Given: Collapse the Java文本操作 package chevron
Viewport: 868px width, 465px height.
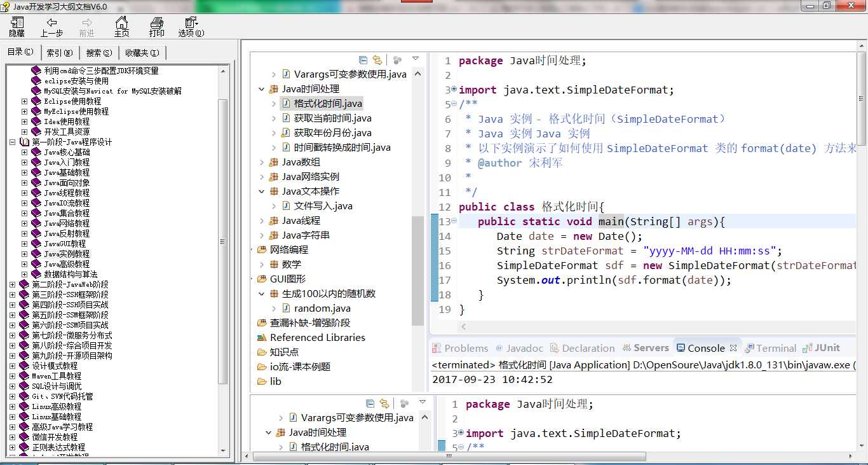Looking at the screenshot, I should click(261, 191).
